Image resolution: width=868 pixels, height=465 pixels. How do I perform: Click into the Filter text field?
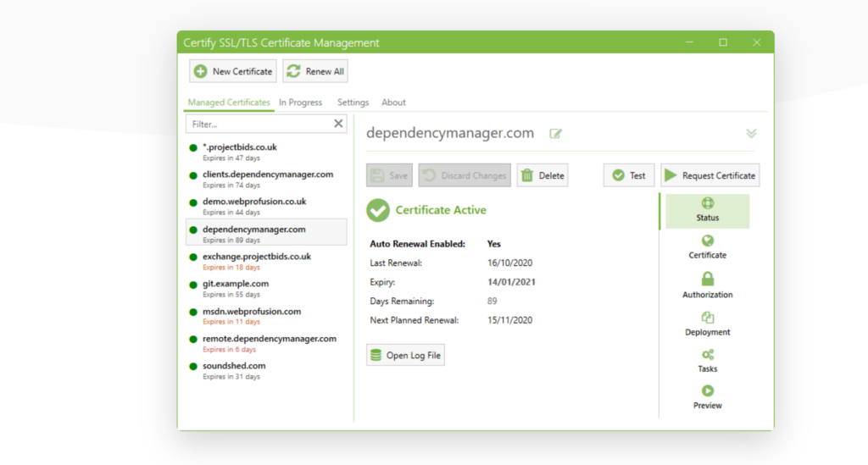click(257, 125)
